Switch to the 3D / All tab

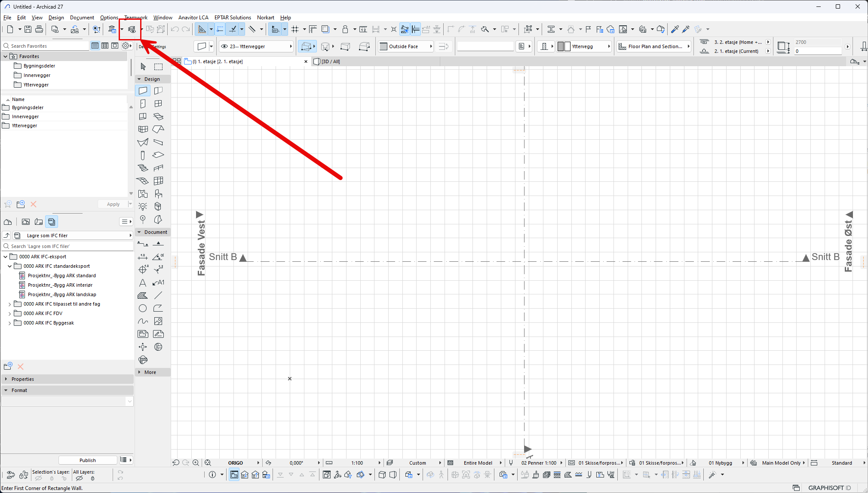coord(330,61)
